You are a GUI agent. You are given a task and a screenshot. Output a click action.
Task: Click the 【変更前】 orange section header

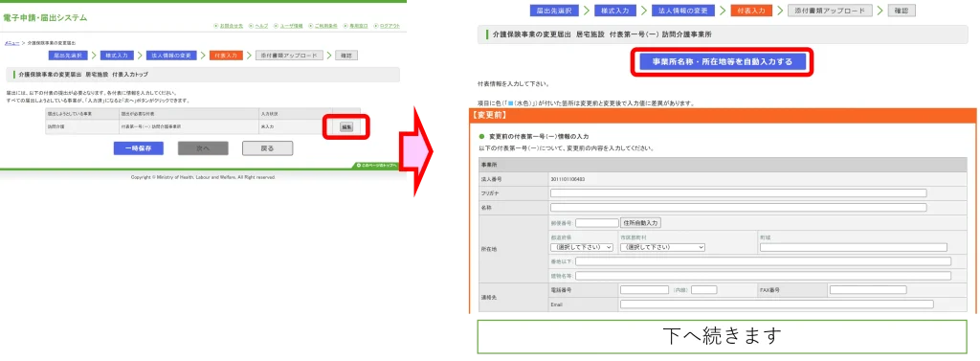(x=722, y=115)
